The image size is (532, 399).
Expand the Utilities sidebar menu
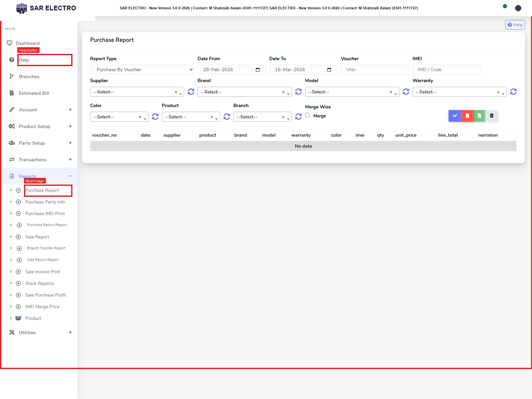click(40, 332)
